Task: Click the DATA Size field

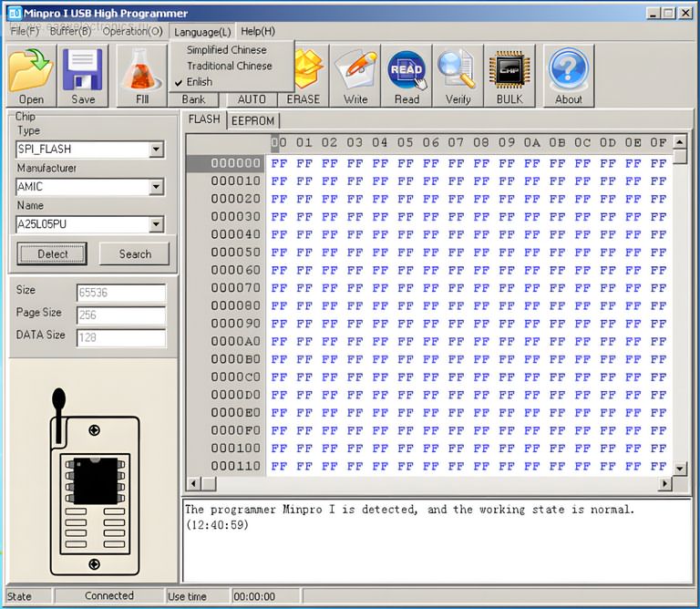Action: pos(121,337)
